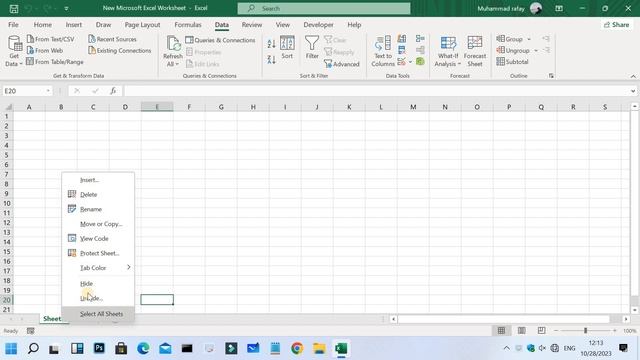Select Normal view in status bar

tap(501, 330)
